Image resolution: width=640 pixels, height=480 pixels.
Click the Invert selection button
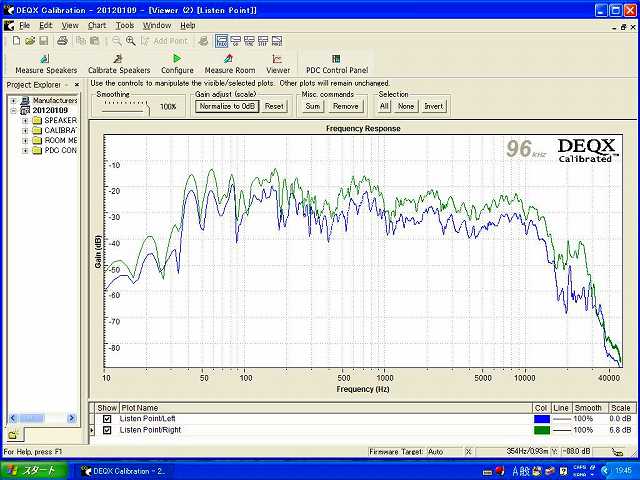click(x=433, y=107)
